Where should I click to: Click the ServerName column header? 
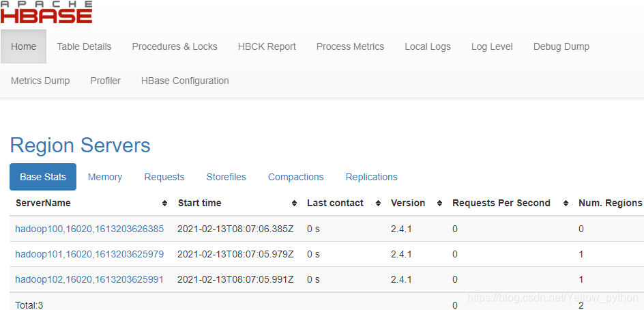43,203
